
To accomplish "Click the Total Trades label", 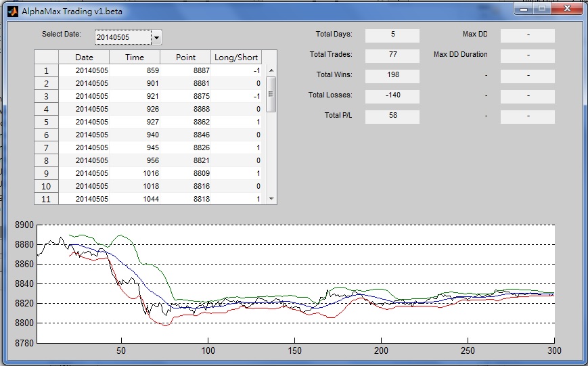I will coord(331,54).
